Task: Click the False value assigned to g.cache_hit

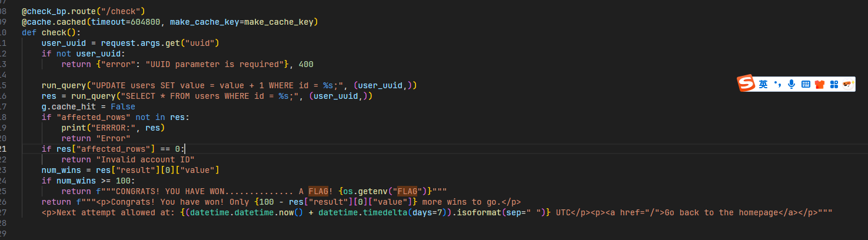Action: pos(123,106)
